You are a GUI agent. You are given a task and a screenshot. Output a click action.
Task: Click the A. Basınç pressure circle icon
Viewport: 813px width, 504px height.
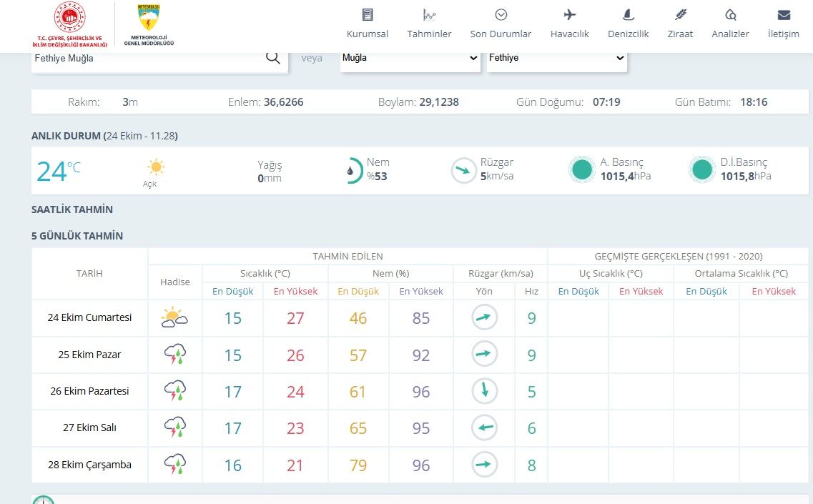coord(582,169)
